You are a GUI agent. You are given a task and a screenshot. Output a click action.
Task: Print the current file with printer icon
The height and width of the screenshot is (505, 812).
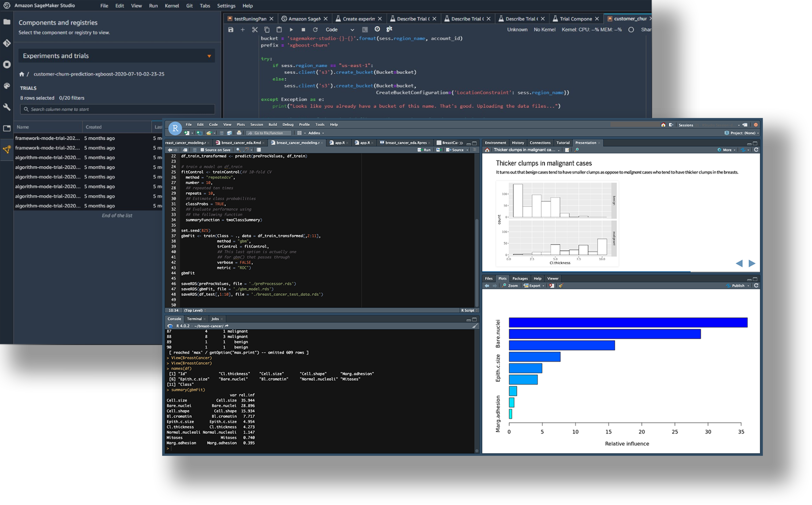239,133
